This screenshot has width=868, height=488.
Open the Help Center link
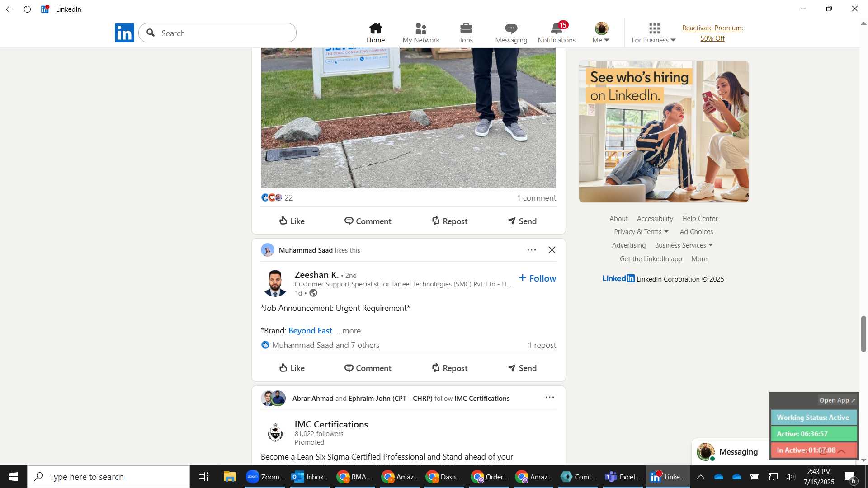(700, 219)
